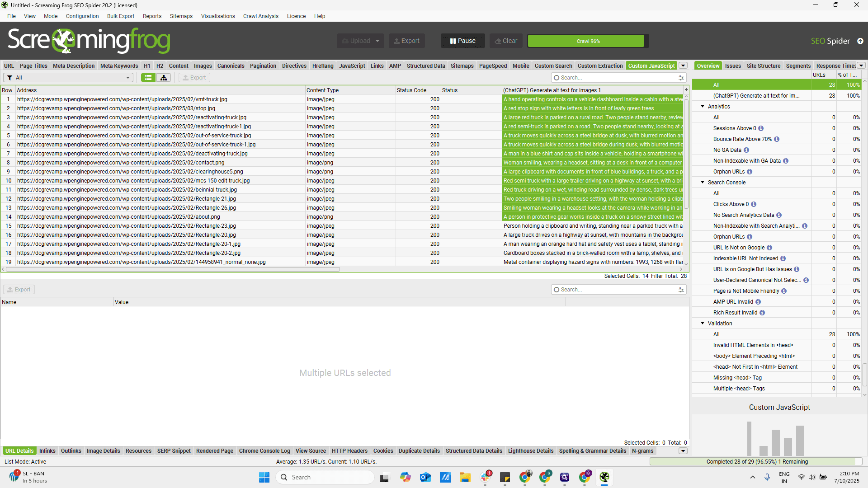Open Slack from the taskbar
Image resolution: width=868 pixels, height=488 pixels.
pos(486,477)
